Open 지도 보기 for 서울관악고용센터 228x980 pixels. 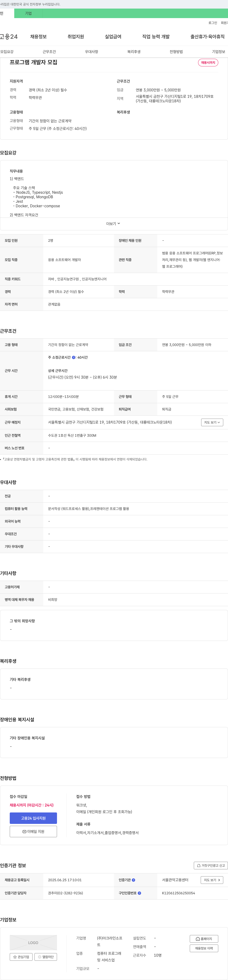212,880
